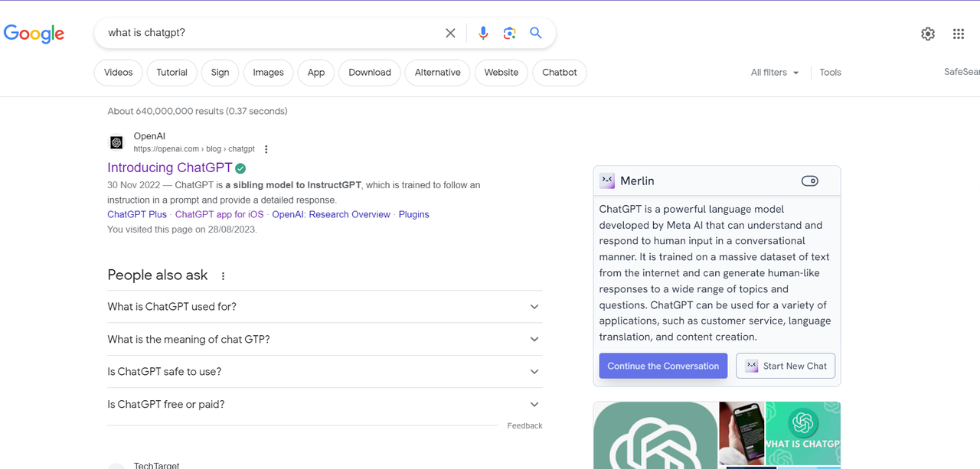
Task: Open settings gear icon
Action: [x=928, y=34]
